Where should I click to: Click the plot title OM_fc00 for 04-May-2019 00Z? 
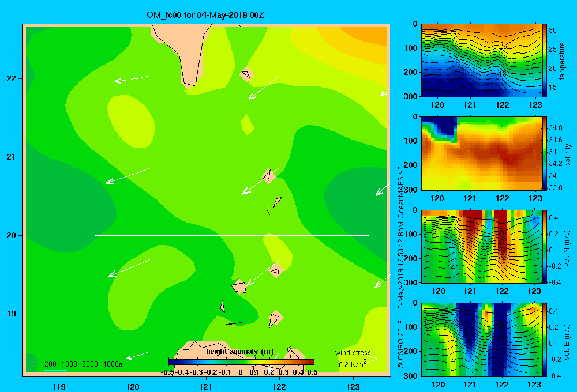pyautogui.click(x=205, y=15)
